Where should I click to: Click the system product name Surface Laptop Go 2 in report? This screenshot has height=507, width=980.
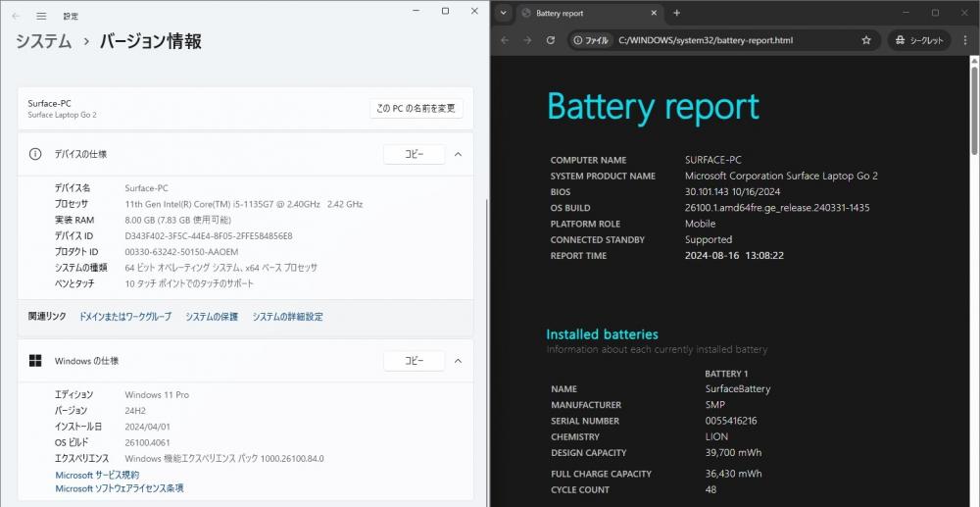(x=781, y=177)
